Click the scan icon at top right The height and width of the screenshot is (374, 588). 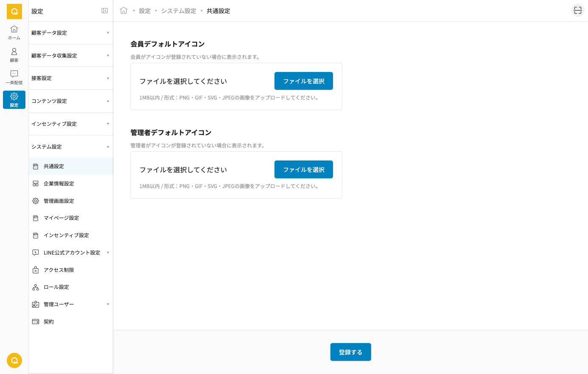[x=578, y=11]
